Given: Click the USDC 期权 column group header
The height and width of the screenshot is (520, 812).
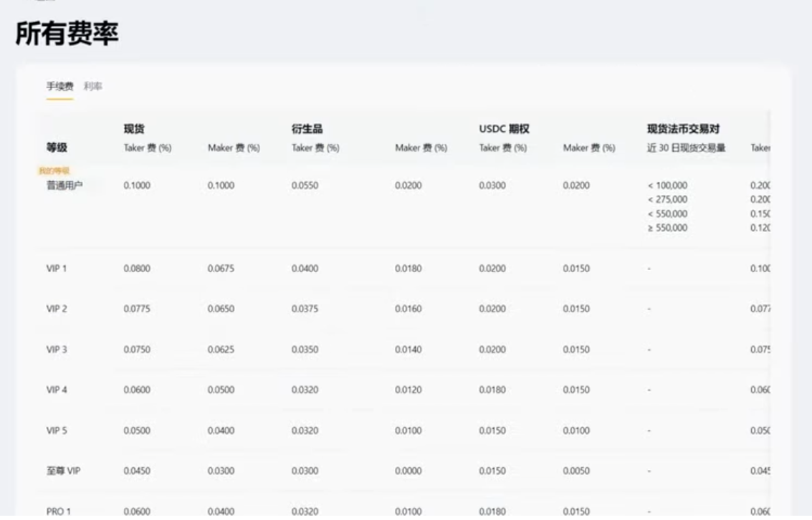Looking at the screenshot, I should pyautogui.click(x=505, y=129).
